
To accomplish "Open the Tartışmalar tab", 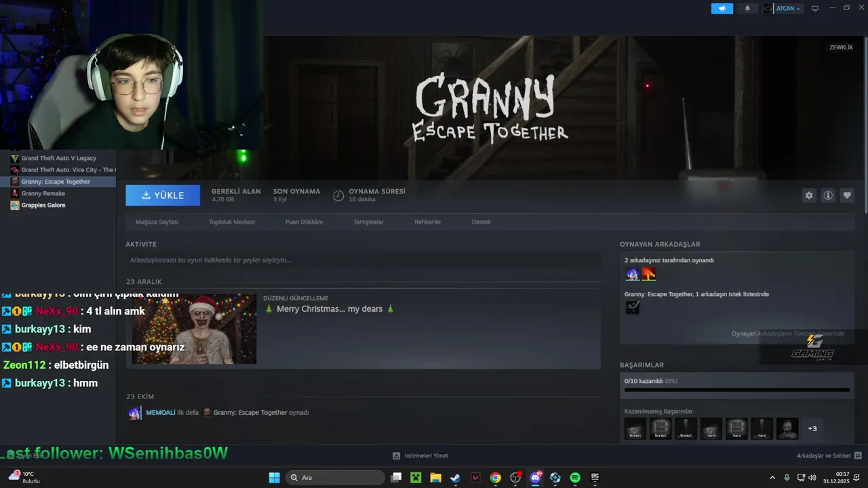I will 368,222.
